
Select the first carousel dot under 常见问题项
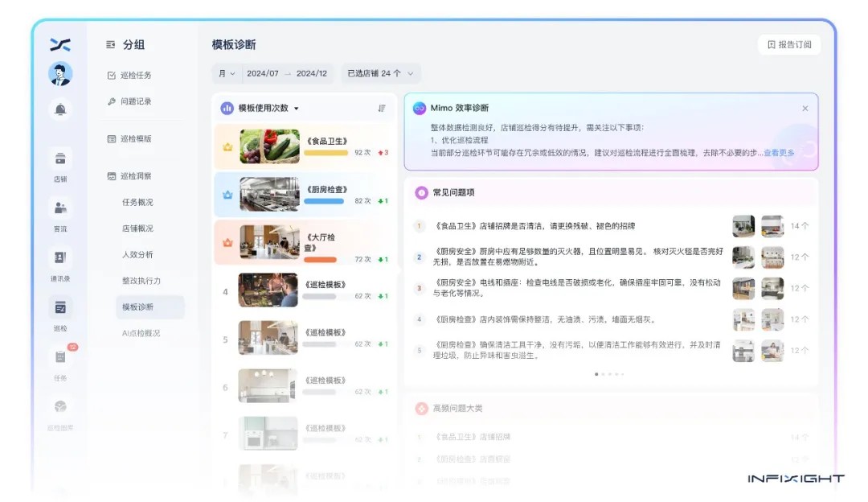[596, 375]
